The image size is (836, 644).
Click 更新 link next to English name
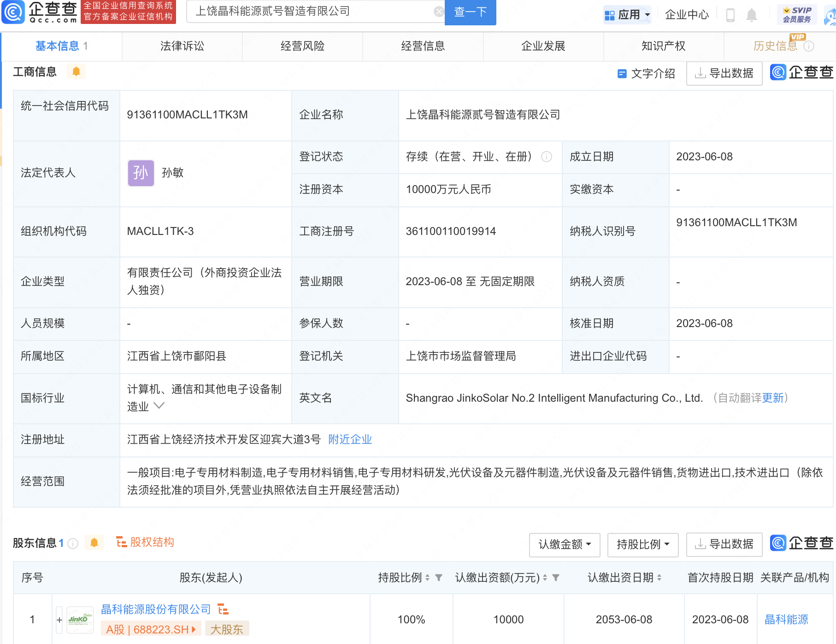(x=773, y=398)
